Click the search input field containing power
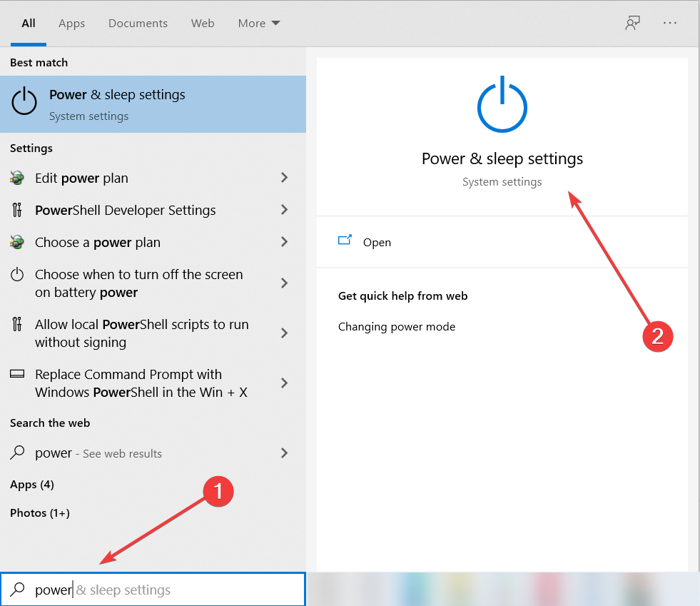The height and width of the screenshot is (606, 700). [x=153, y=590]
